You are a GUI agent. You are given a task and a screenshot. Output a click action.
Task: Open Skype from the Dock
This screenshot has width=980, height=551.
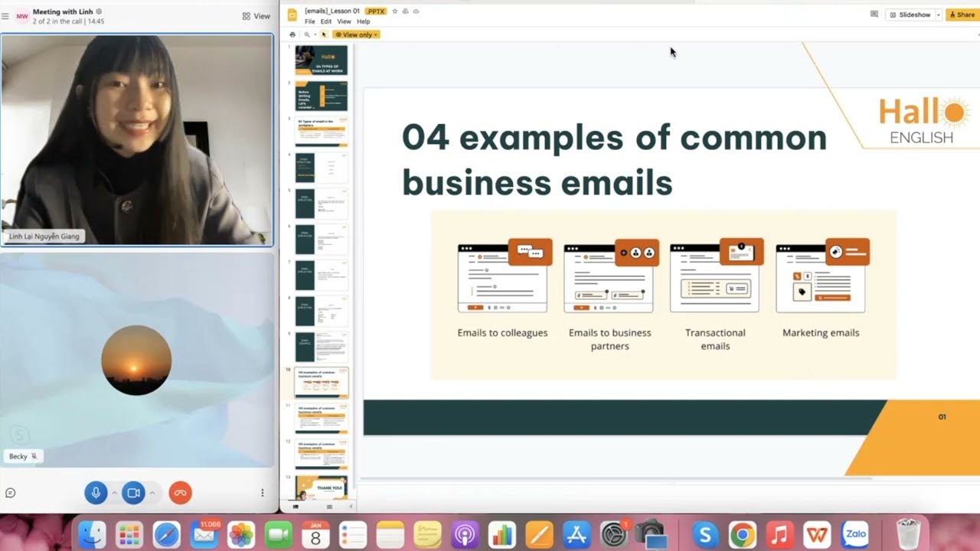coord(705,535)
